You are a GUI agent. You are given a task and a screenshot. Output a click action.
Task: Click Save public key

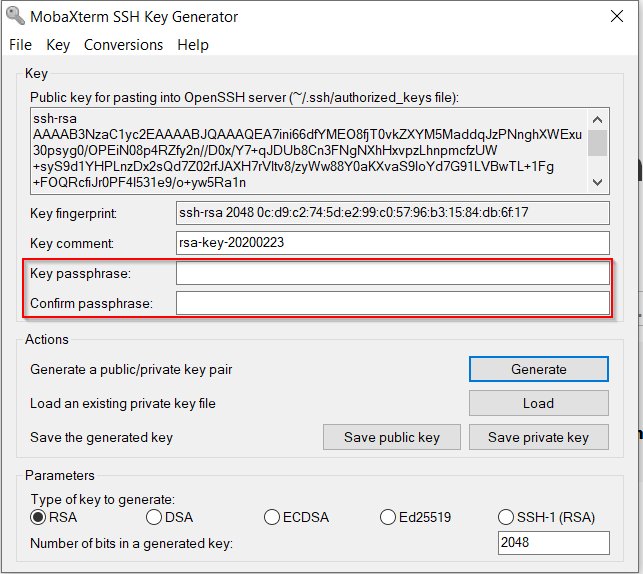(x=392, y=437)
